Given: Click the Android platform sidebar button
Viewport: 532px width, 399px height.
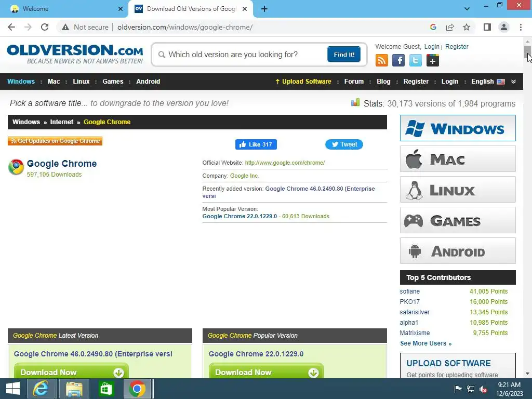Looking at the screenshot, I should [x=458, y=251].
